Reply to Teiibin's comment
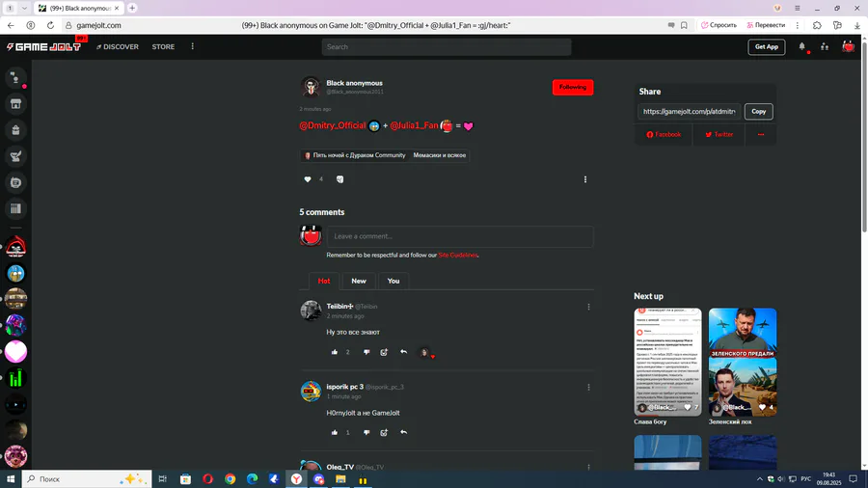868x488 pixels. 403,352
